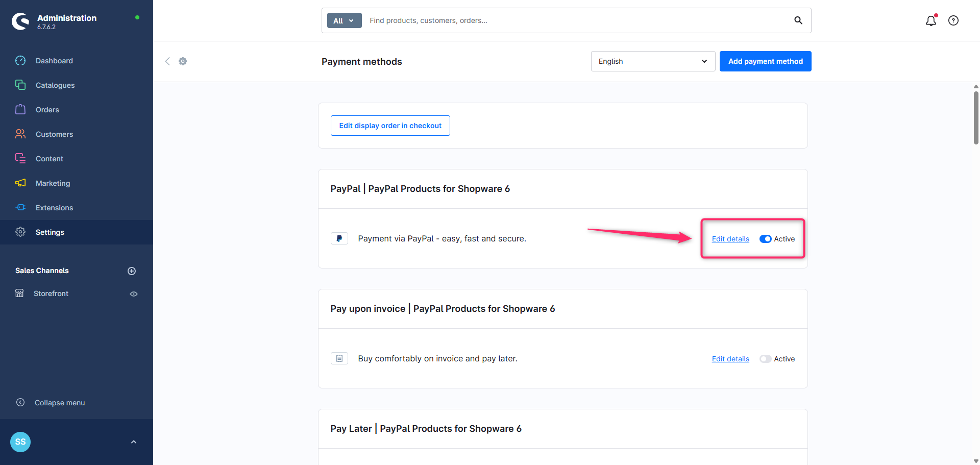980x465 pixels.
Task: Click the Settings gear icon in sidebar
Action: click(20, 232)
